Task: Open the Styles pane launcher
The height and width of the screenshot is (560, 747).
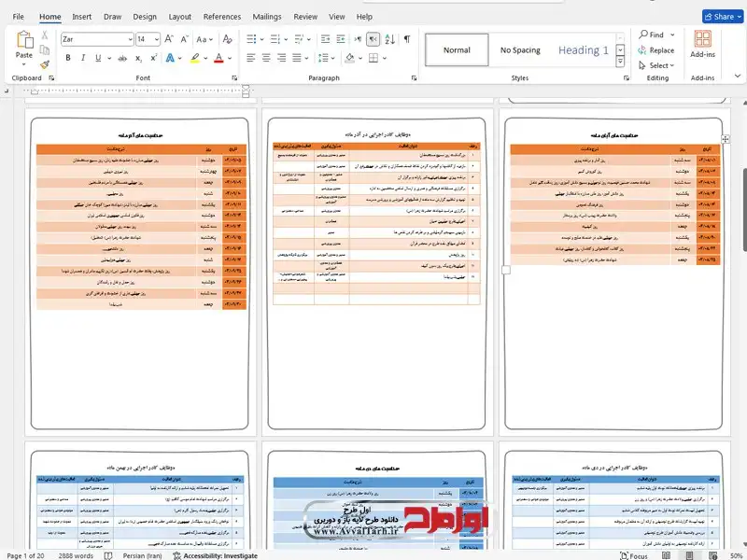Action: click(627, 78)
